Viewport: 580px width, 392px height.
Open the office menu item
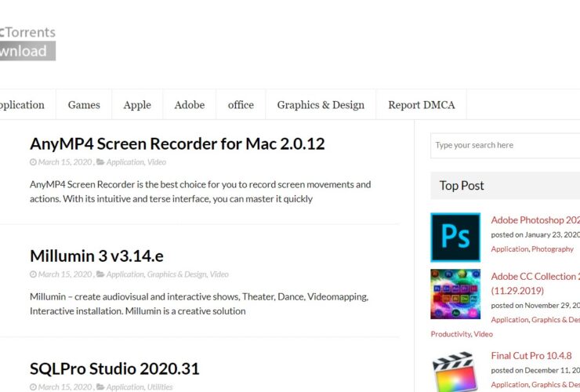[241, 105]
